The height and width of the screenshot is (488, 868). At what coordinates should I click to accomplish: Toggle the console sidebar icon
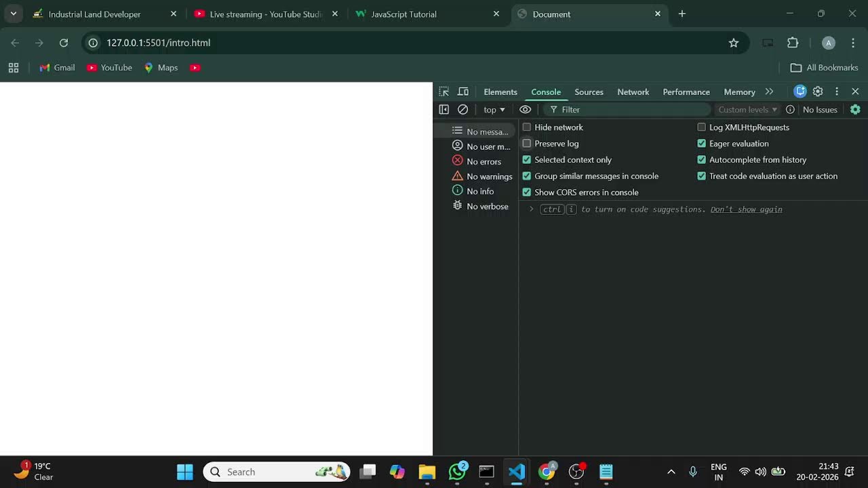443,109
